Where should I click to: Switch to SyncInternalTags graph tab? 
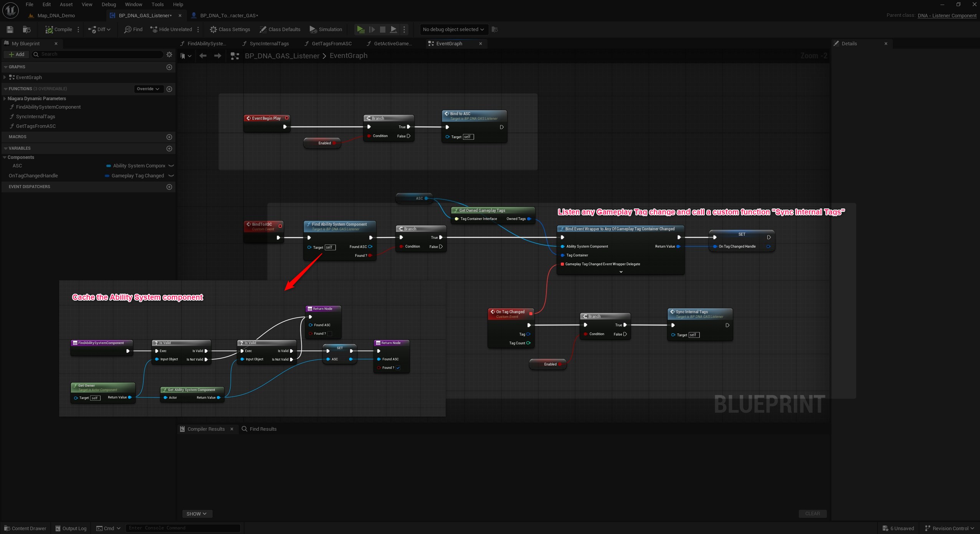click(x=269, y=44)
